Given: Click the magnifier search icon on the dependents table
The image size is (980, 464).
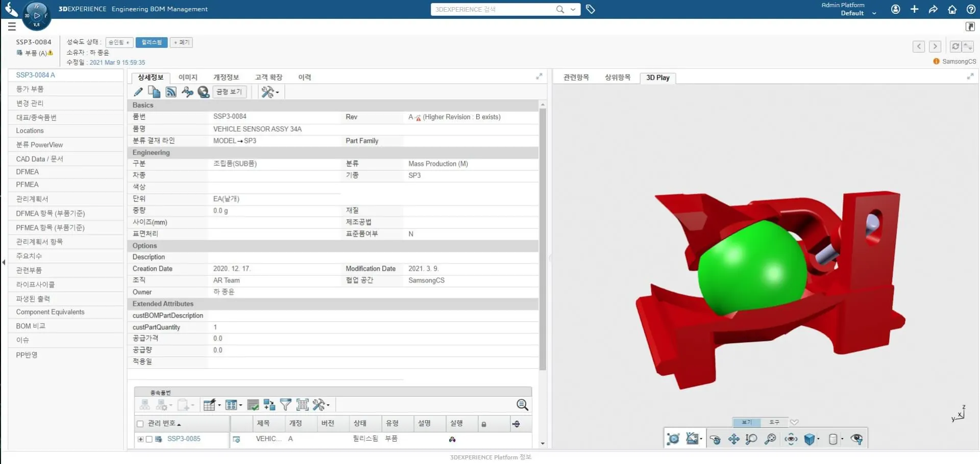Looking at the screenshot, I should [x=522, y=404].
